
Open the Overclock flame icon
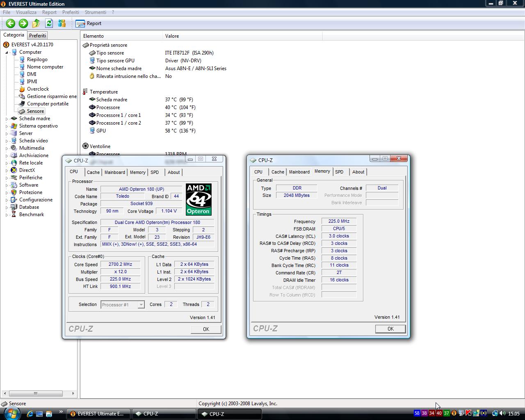pyautogui.click(x=22, y=89)
